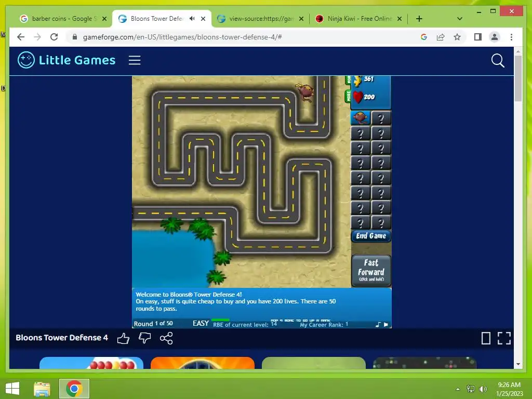Close the barber coins tab
The width and height of the screenshot is (532, 399).
[104, 19]
